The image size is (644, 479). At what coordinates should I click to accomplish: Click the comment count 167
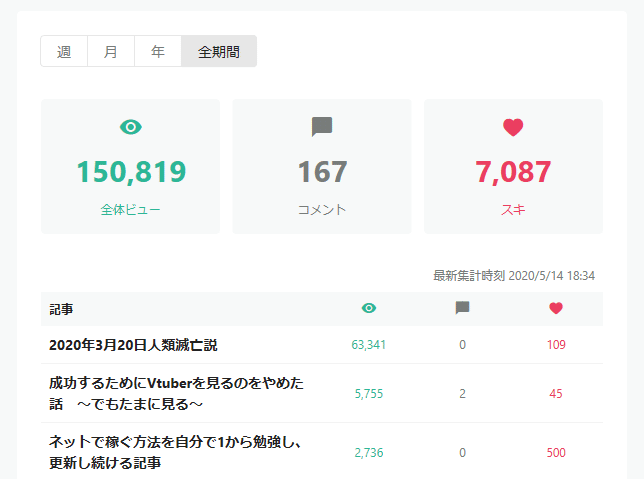322,172
